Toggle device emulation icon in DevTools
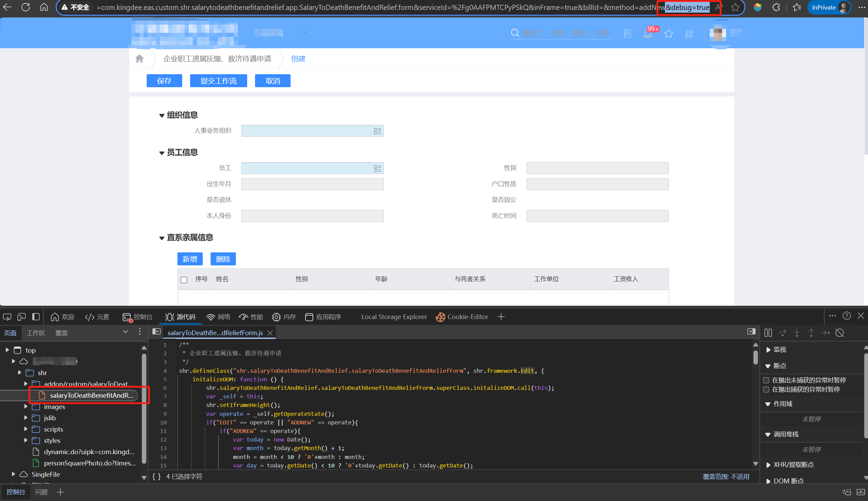This screenshot has height=501, width=868. 21,317
